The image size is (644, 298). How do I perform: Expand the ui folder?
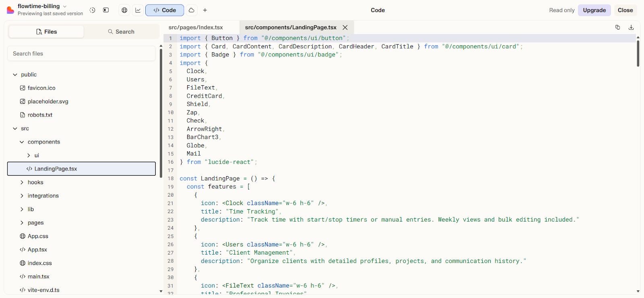coord(29,155)
